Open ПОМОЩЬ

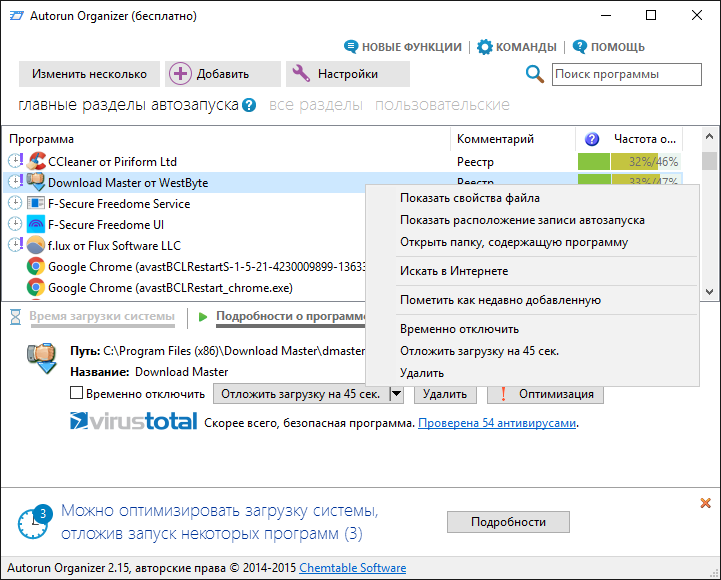pyautogui.click(x=609, y=47)
